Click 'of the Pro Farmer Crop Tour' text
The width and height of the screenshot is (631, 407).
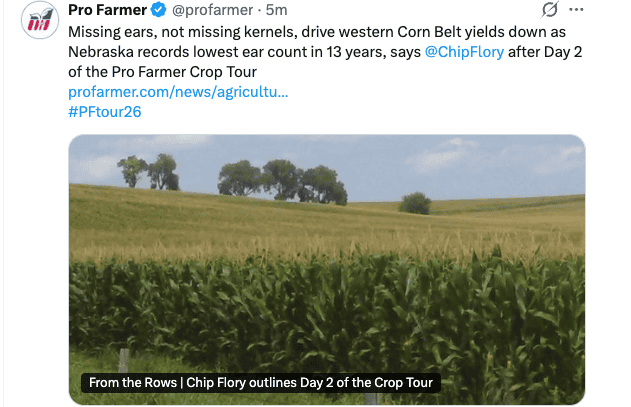163,72
